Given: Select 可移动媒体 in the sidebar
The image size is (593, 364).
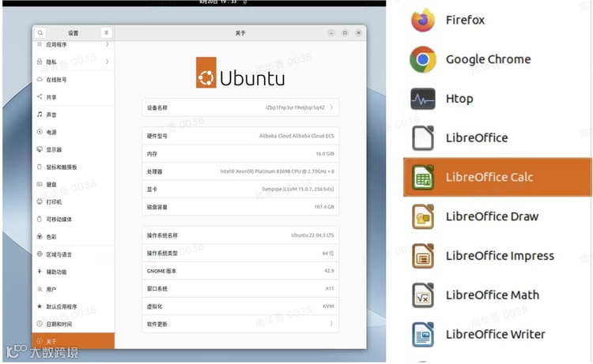Looking at the screenshot, I should point(73,219).
